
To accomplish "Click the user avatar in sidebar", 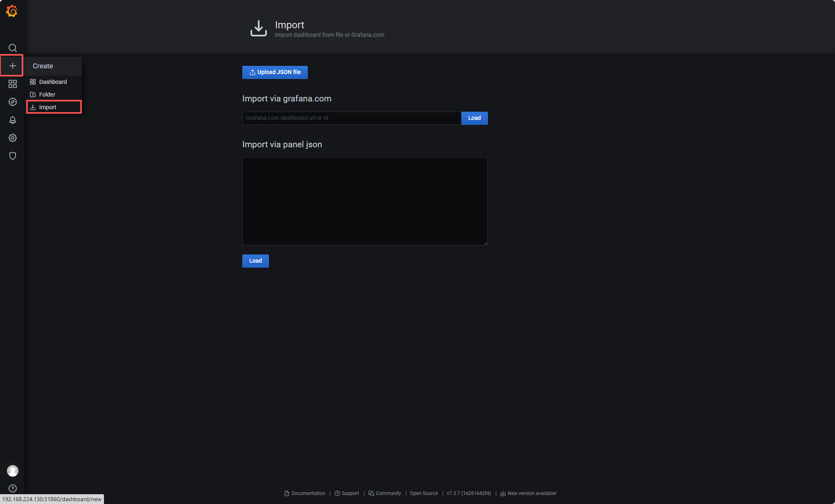I will (13, 471).
